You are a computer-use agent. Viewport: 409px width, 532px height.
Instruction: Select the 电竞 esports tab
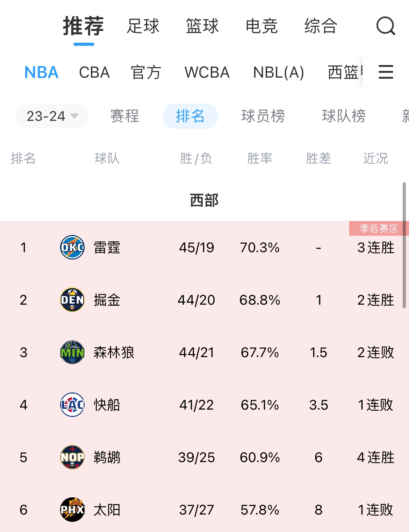pos(261,26)
